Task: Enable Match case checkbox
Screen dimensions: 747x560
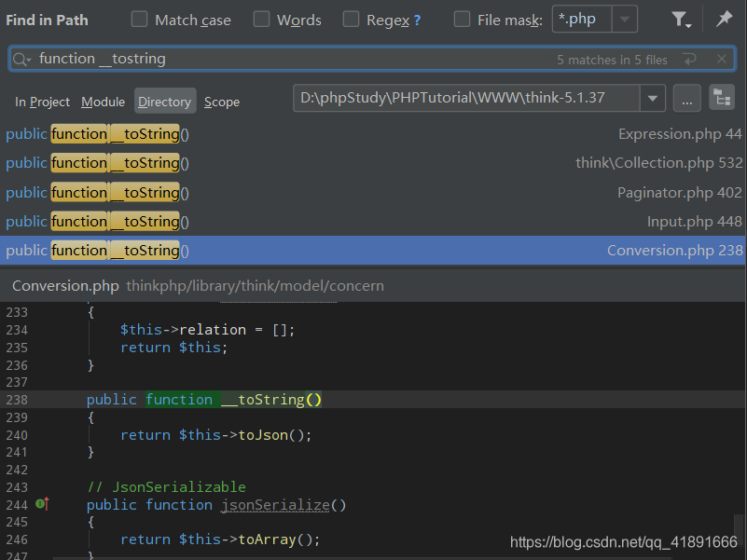Action: tap(139, 20)
